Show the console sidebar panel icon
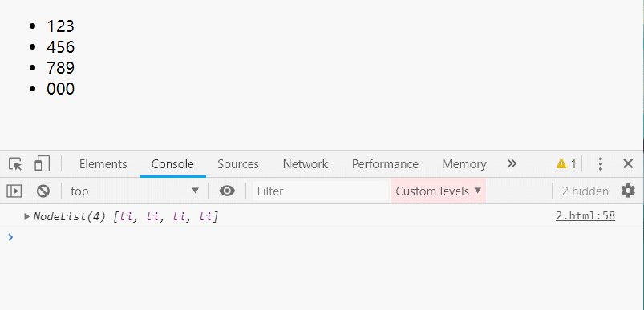 (x=14, y=191)
